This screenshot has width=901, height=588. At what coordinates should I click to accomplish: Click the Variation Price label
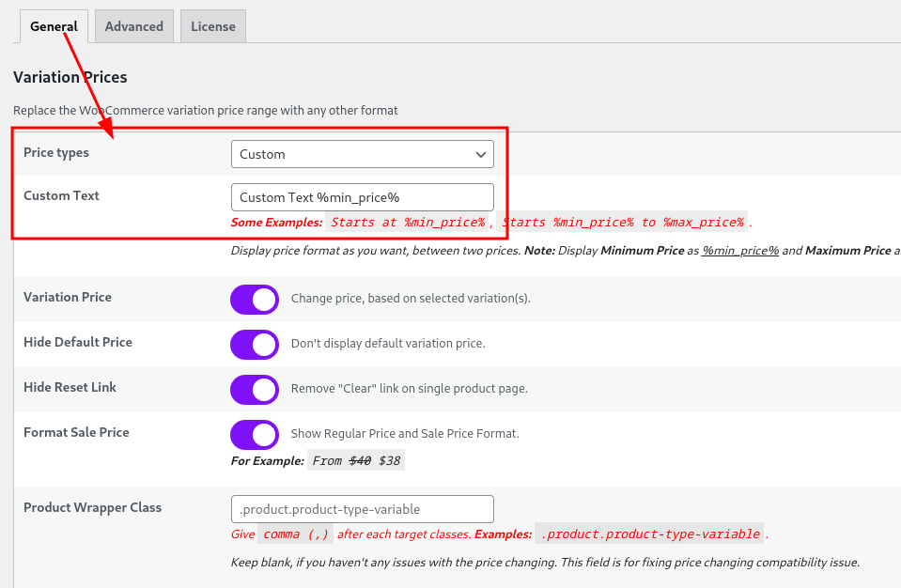click(x=68, y=297)
